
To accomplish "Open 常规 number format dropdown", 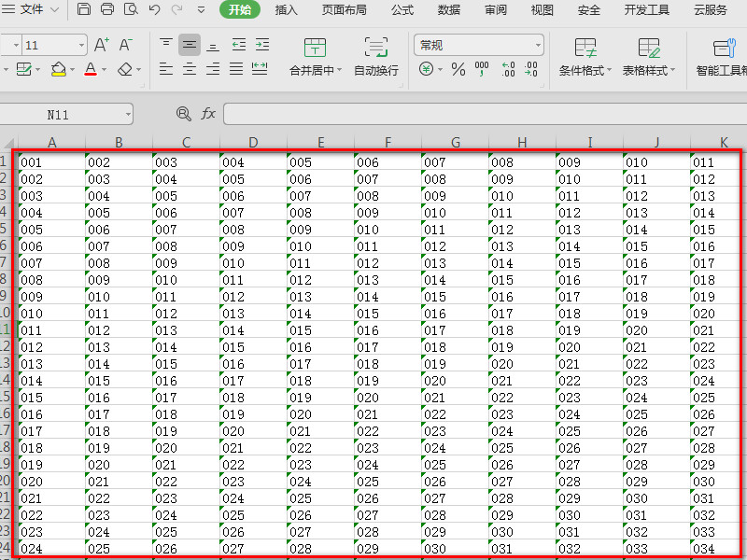I will [x=538, y=45].
